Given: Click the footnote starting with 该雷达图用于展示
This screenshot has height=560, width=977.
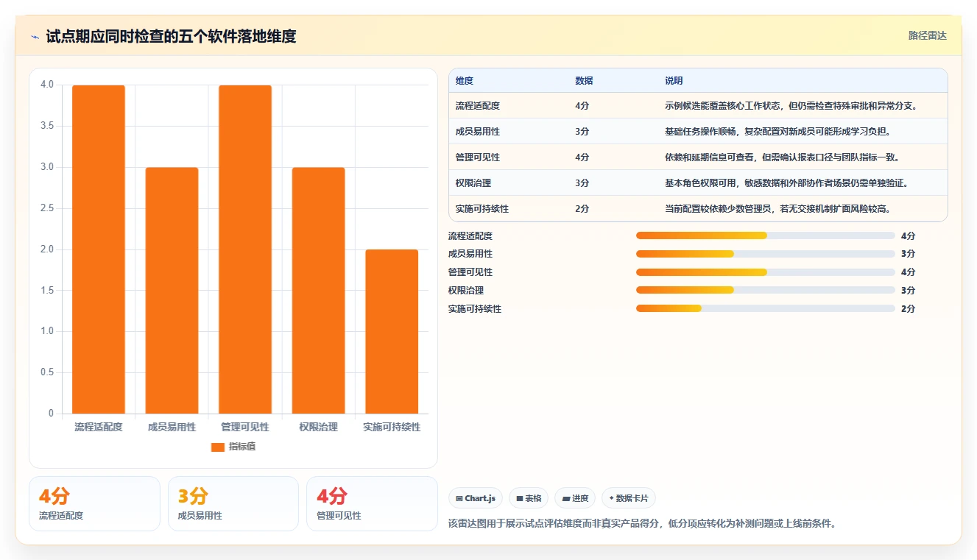Looking at the screenshot, I should (x=642, y=524).
